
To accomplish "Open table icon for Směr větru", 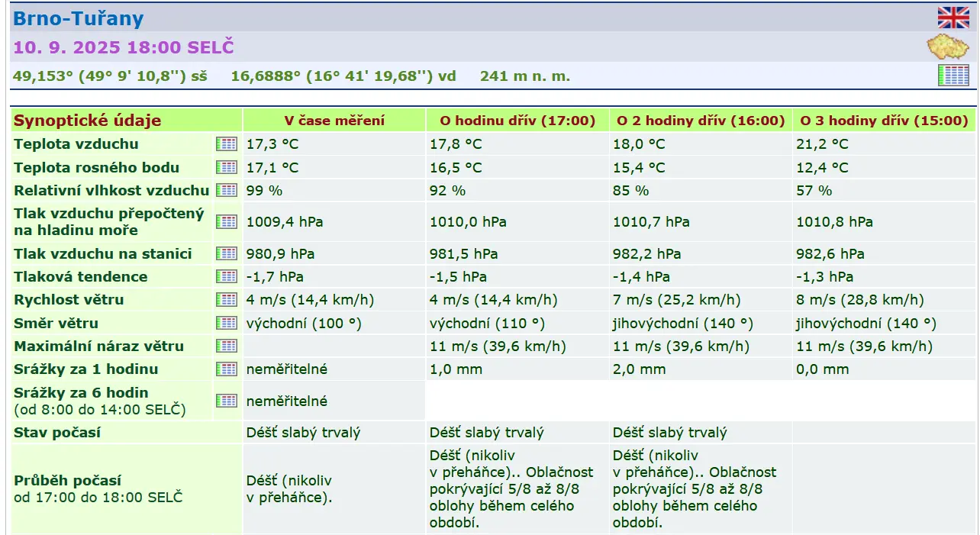I will point(227,323).
